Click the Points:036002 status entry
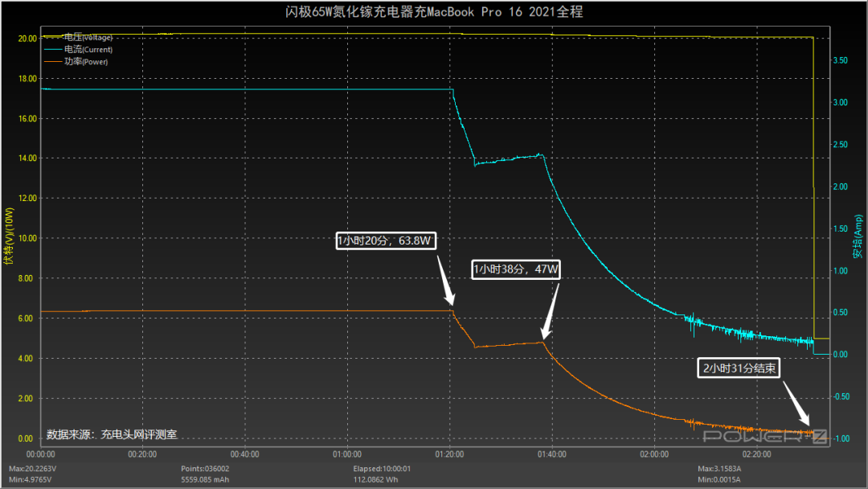Viewport: 868px width, 489px height. click(205, 469)
